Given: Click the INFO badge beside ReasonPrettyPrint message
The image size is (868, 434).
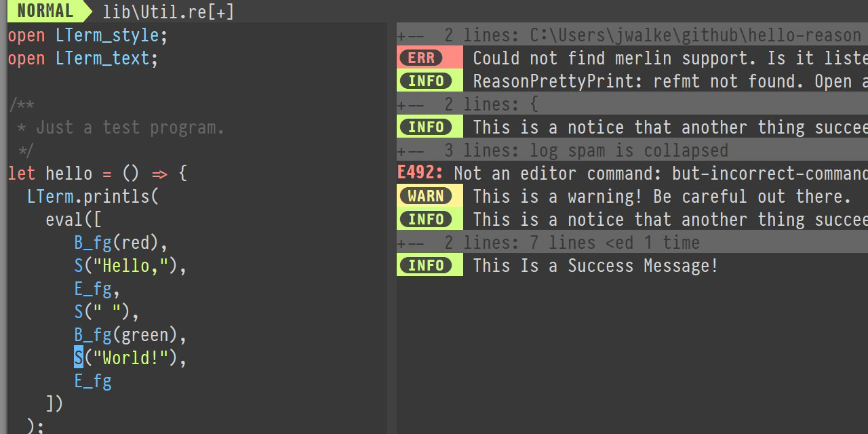Looking at the screenshot, I should click(427, 81).
